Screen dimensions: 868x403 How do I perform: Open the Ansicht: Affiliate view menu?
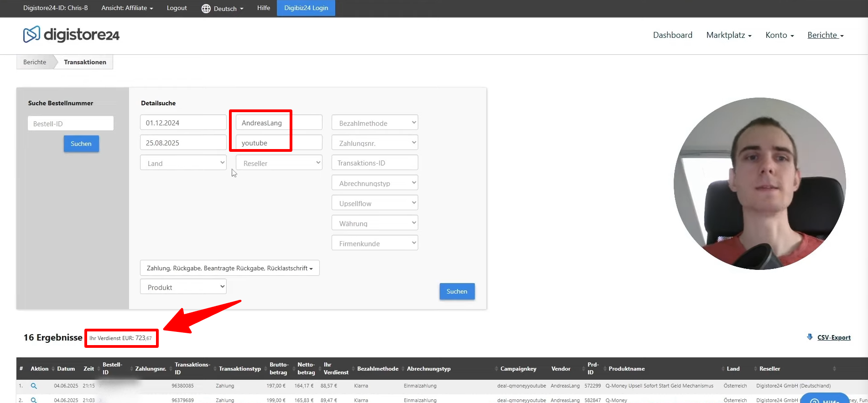point(127,8)
